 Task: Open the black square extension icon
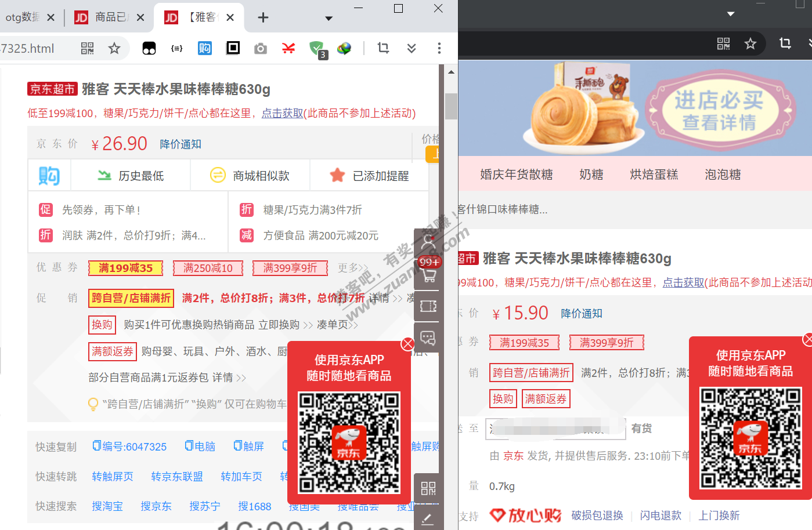pos(233,48)
